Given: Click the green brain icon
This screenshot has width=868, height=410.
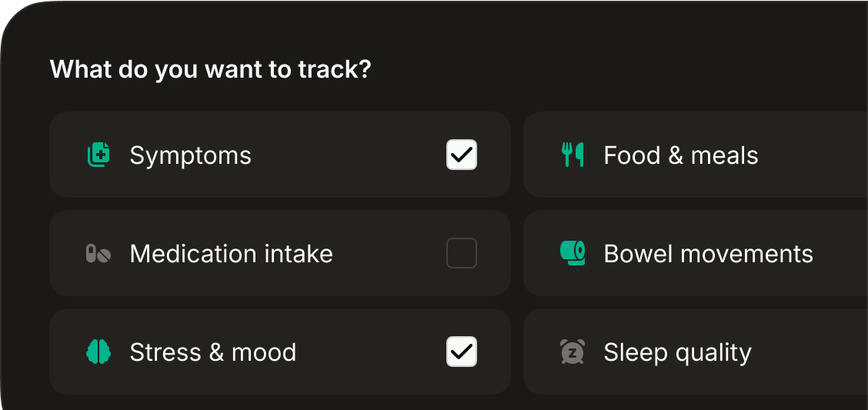Looking at the screenshot, I should pos(98,352).
